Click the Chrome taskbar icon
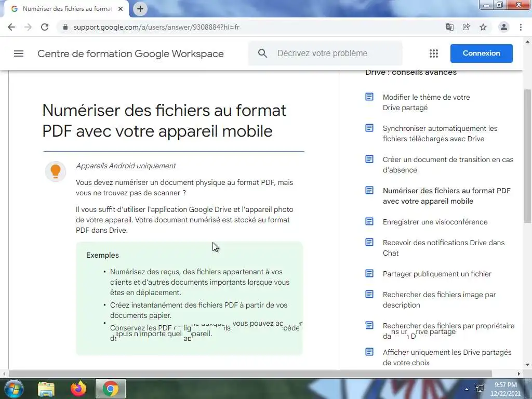This screenshot has width=532, height=399. [111, 389]
